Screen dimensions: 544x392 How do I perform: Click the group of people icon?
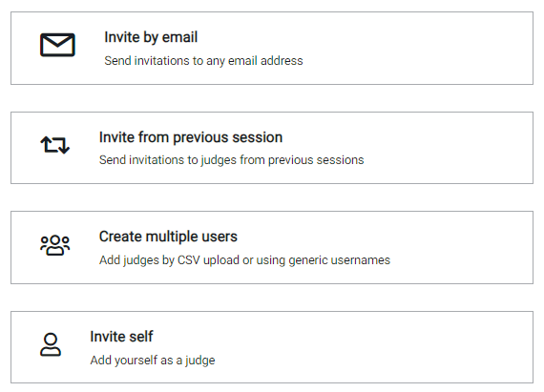click(54, 245)
